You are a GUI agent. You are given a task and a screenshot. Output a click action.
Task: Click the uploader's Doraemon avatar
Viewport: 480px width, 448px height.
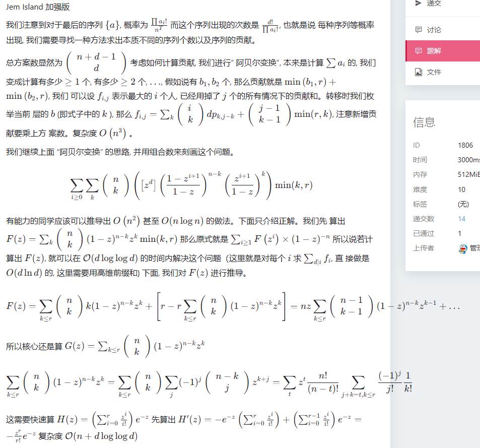[x=462, y=248]
